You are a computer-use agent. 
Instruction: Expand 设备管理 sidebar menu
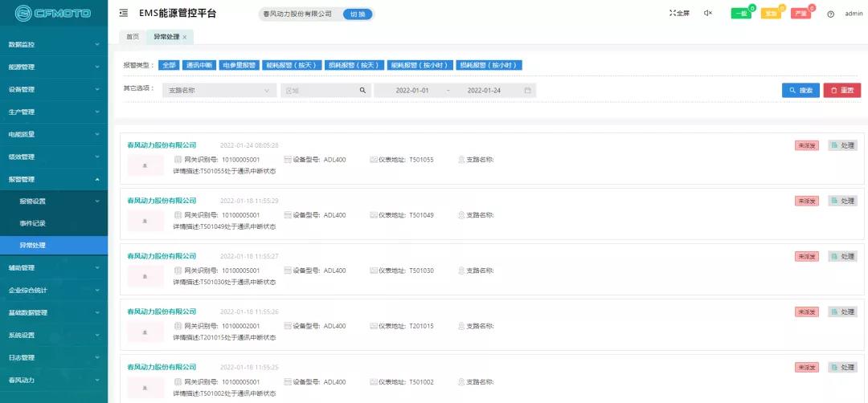54,89
